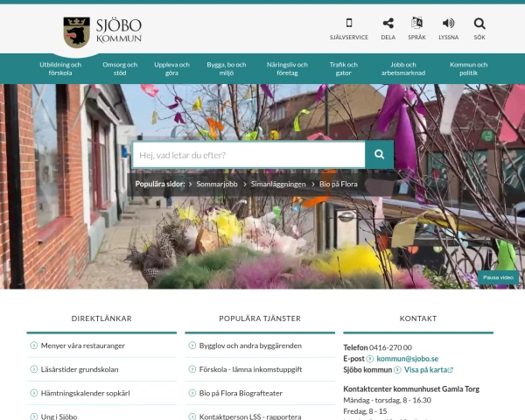
Task: Click arrow icon beside Menyer våra restauranger
Action: tap(34, 346)
